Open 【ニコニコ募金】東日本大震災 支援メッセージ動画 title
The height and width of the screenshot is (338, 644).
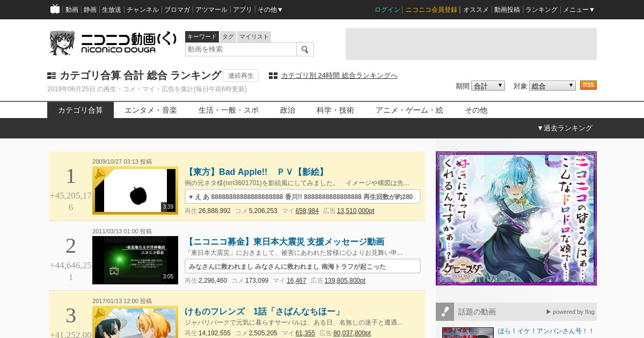[x=284, y=242]
